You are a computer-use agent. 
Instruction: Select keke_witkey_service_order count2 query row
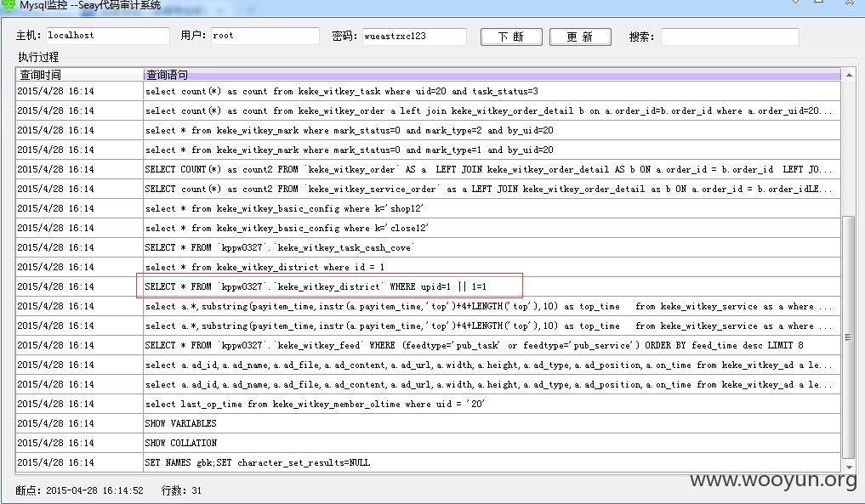(x=428, y=190)
